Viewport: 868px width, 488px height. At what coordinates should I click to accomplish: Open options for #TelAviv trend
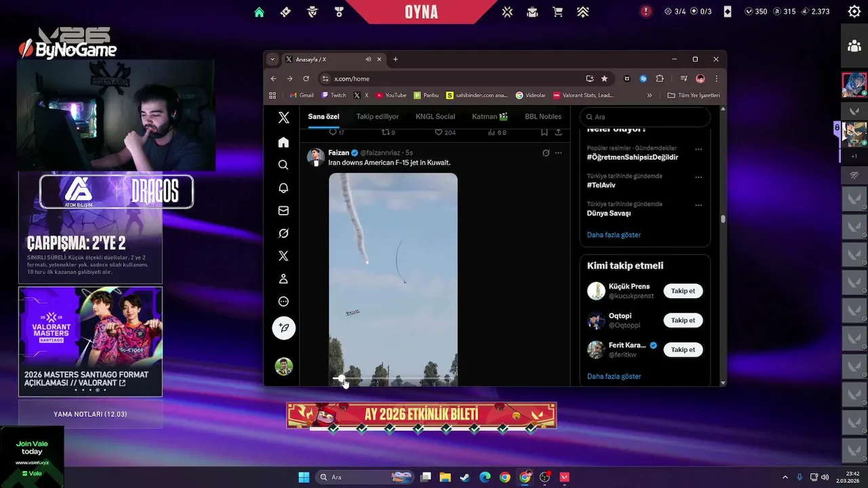(698, 177)
